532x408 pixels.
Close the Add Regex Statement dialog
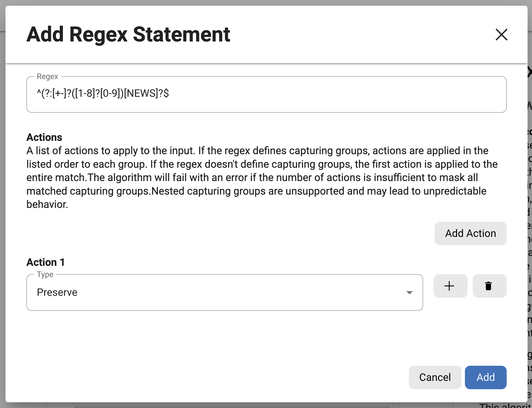click(501, 35)
